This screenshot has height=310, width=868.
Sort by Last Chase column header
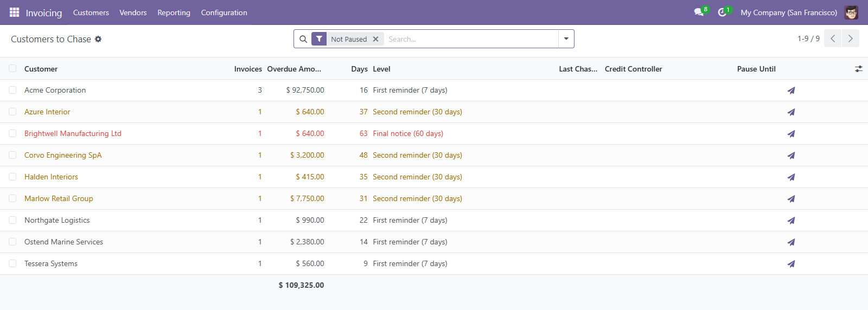coord(578,69)
